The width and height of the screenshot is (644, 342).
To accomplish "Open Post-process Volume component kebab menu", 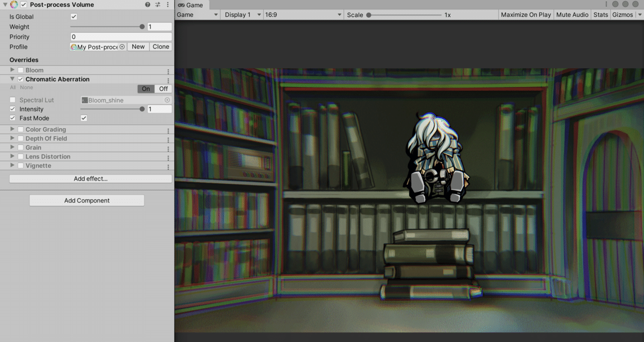I will [168, 5].
